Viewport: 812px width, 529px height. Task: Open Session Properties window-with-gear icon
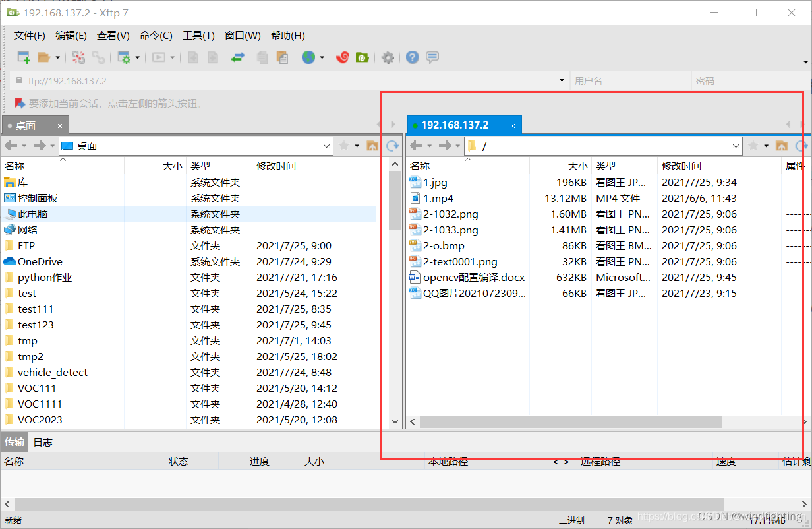click(x=124, y=57)
